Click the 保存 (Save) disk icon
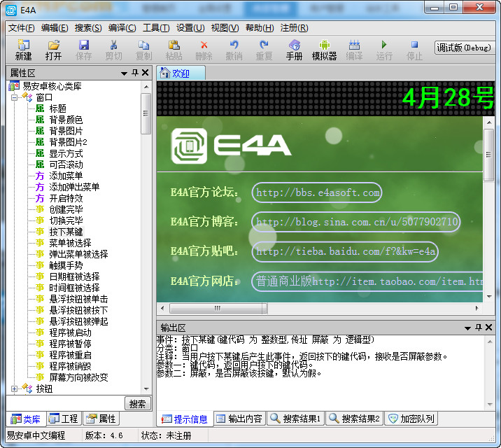Image resolution: width=501 pixels, height=448 pixels. [84, 45]
